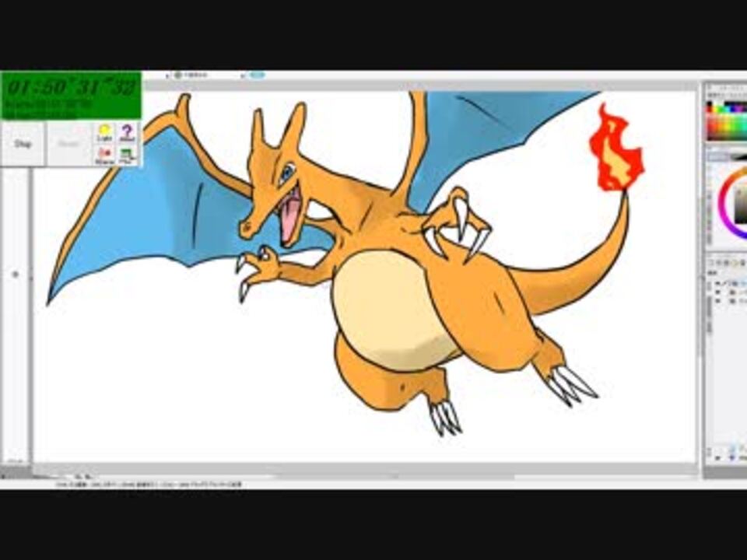
Task: Pick a color from the rainbow swatch palette
Action: coord(727,122)
